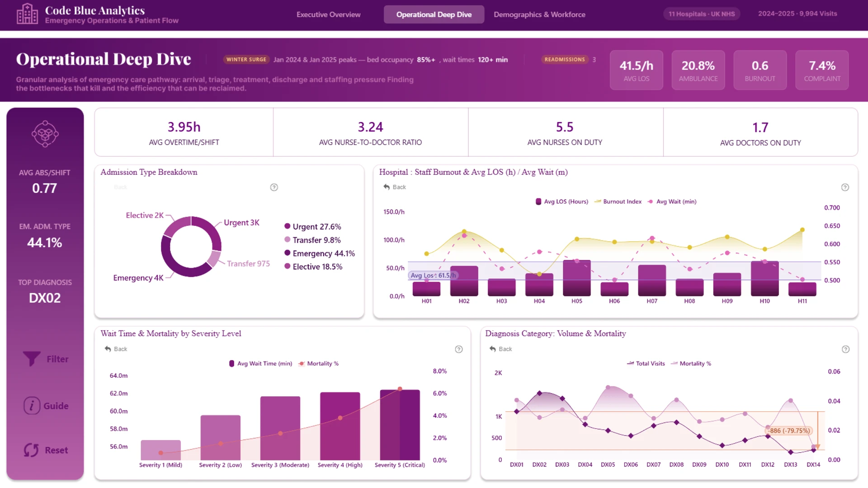Viewport: 868px width, 488px height.
Task: Select Emergency 44.1% legend item
Action: point(319,253)
